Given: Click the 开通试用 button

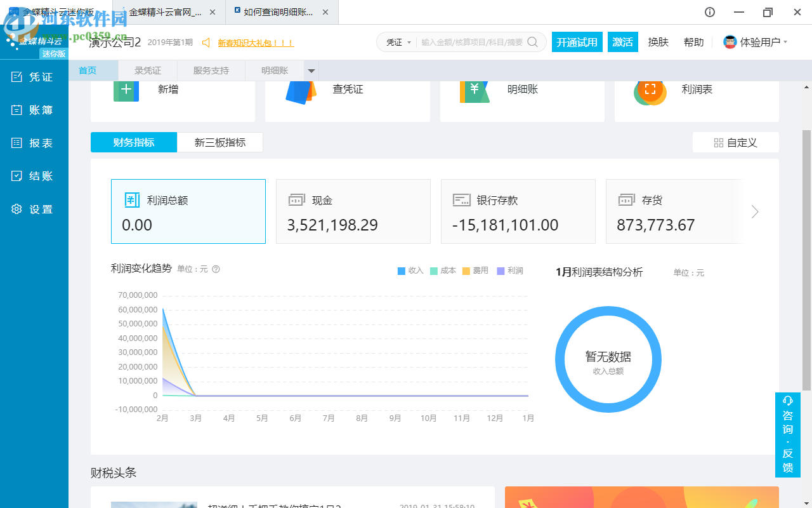Looking at the screenshot, I should pos(577,41).
